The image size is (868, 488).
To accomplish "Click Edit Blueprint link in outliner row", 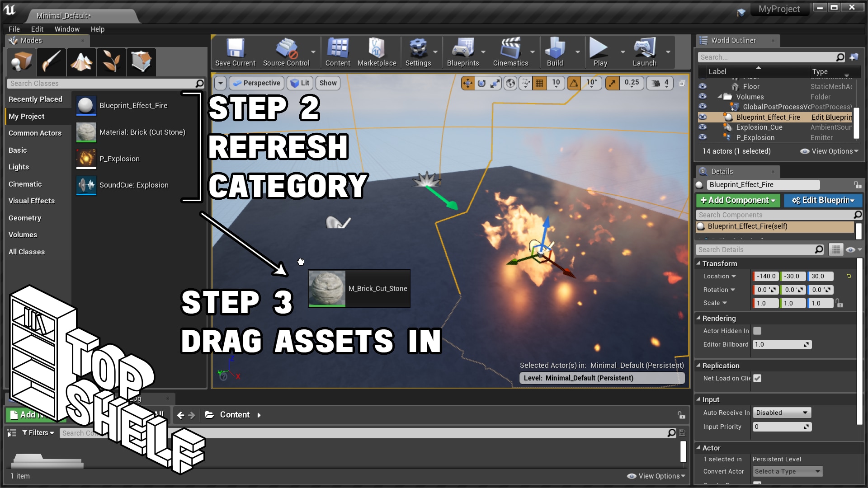I will (831, 117).
